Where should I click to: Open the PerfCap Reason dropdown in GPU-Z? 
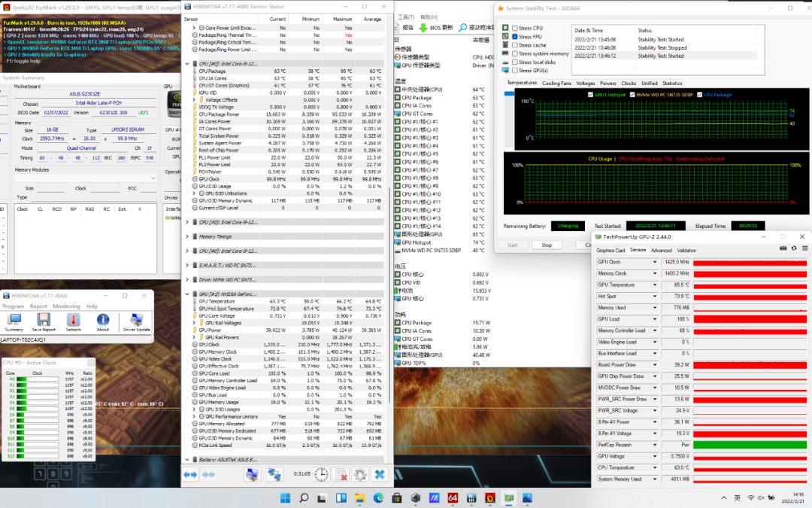pyautogui.click(x=655, y=445)
